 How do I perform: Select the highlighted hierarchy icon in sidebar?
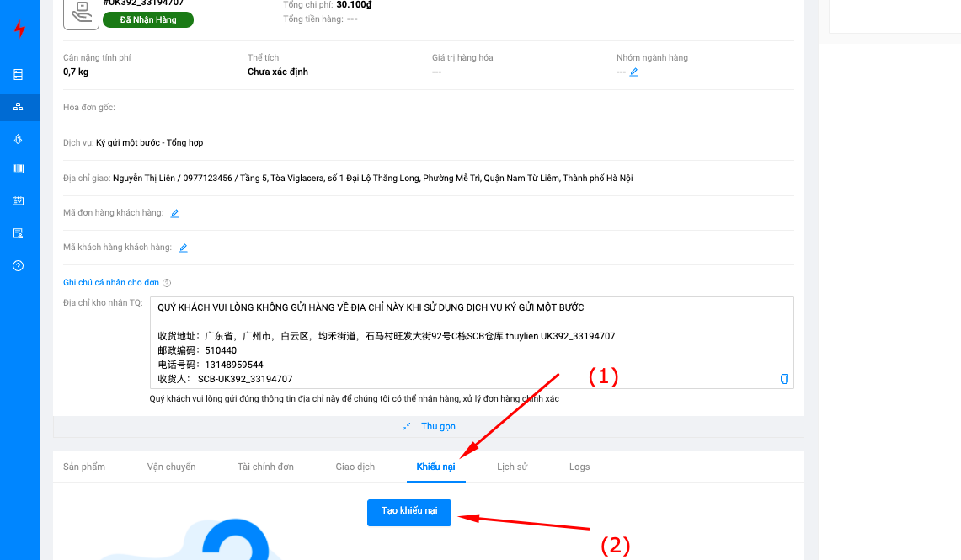click(x=19, y=107)
